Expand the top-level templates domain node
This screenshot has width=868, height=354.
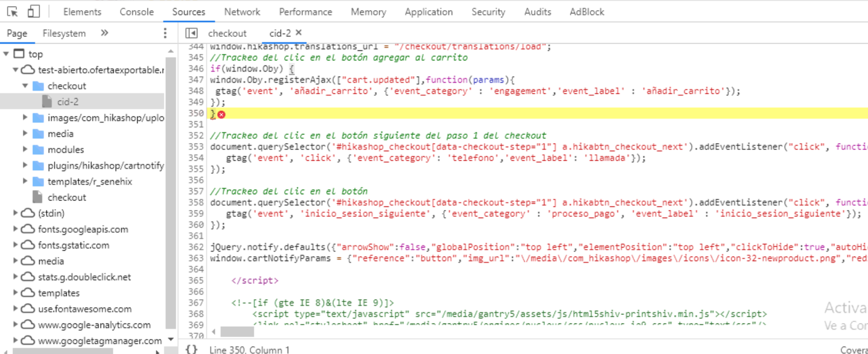pos(15,293)
